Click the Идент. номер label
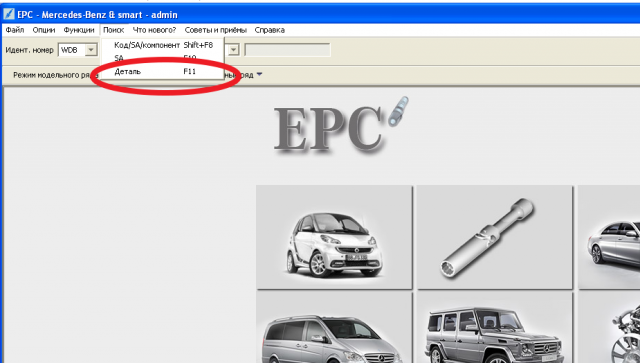This screenshot has height=363, width=640. click(29, 50)
